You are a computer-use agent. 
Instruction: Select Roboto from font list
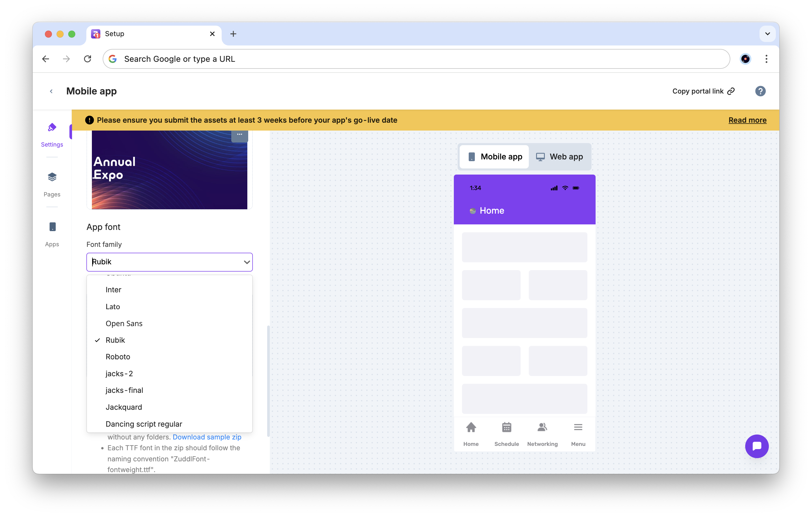point(118,357)
